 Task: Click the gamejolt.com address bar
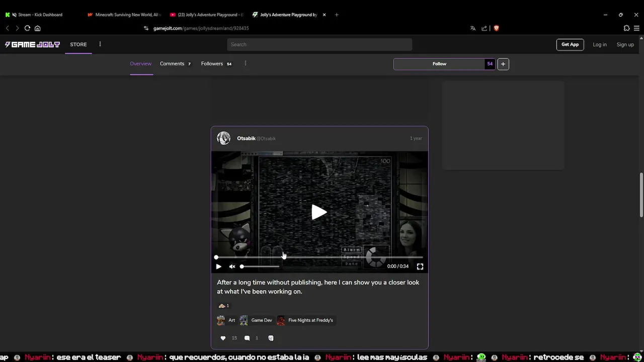(x=201, y=28)
